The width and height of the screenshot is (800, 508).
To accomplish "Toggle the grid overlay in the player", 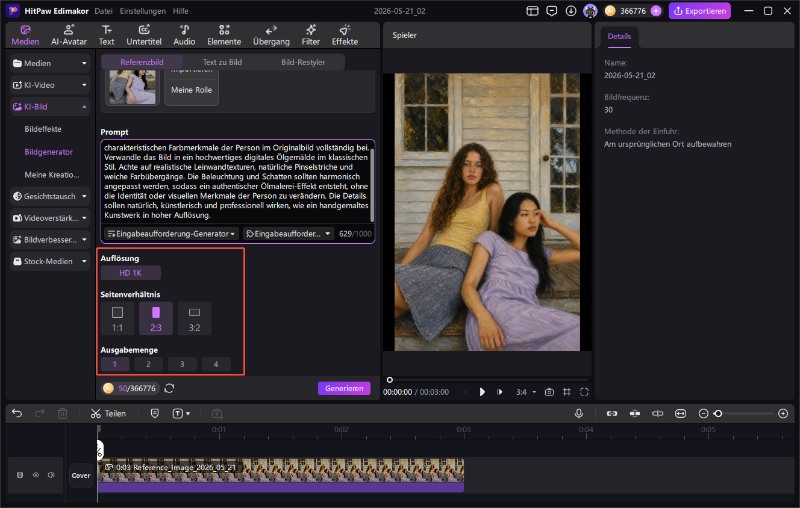I will coord(566,392).
